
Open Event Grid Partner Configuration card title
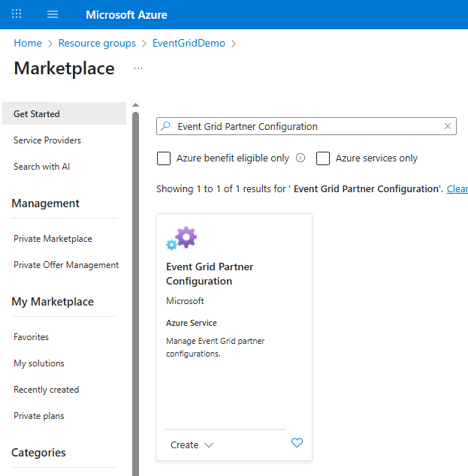point(210,274)
